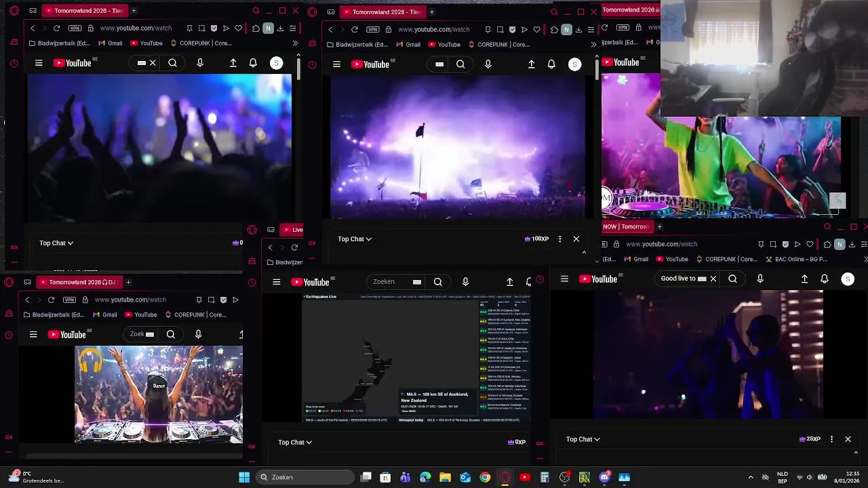Image resolution: width=868 pixels, height=488 pixels.
Task: Open 'BAC Online – BG P...' bookmark
Action: click(797, 259)
